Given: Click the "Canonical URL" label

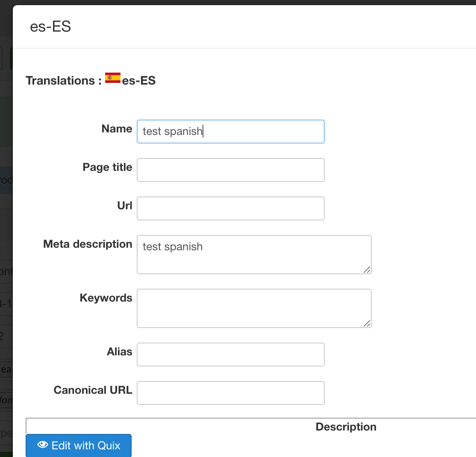Looking at the screenshot, I should [93, 390].
